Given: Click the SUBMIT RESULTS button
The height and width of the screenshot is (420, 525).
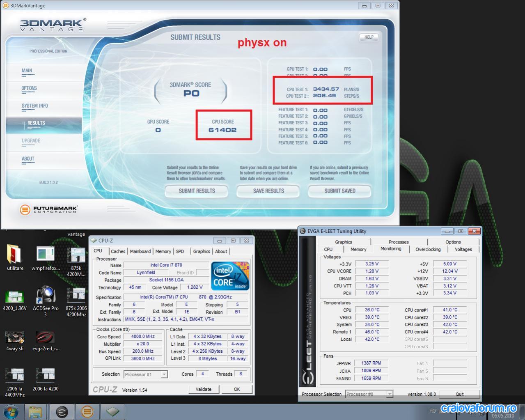Looking at the screenshot, I should (x=197, y=191).
